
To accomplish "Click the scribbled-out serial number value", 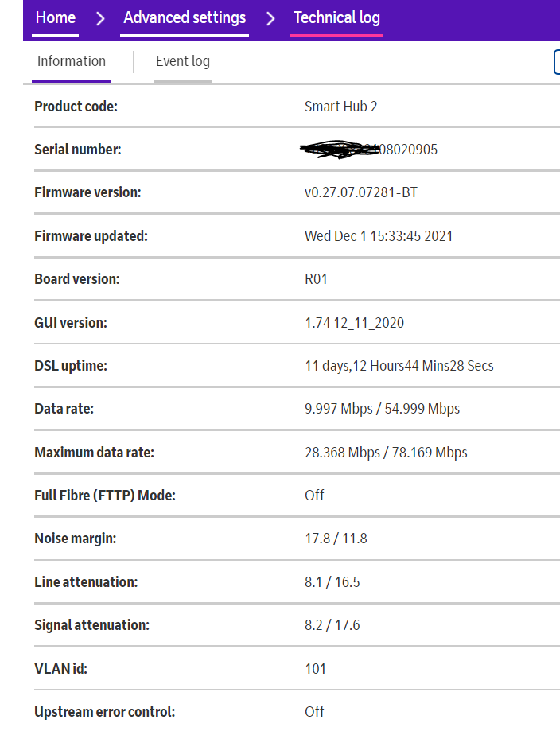I will click(371, 150).
